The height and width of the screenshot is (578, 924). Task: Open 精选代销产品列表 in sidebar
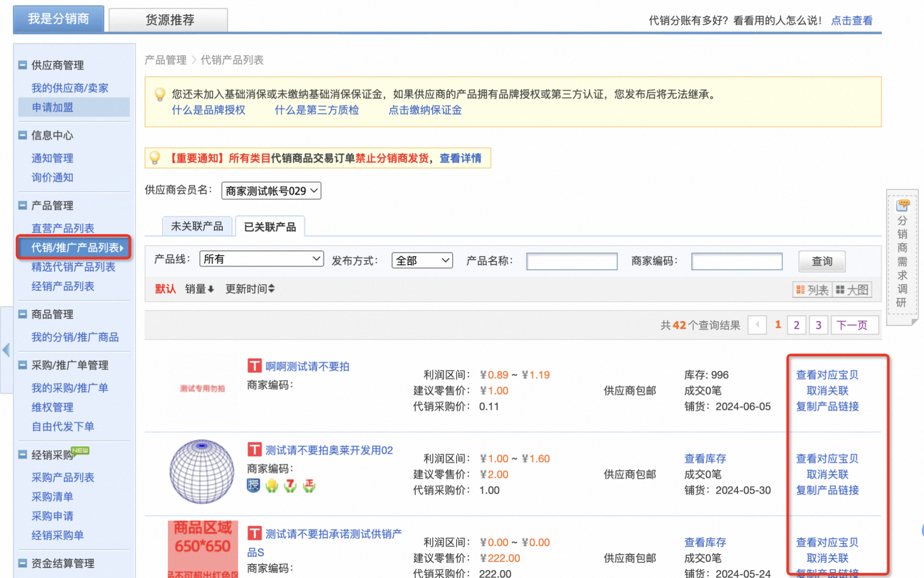tap(73, 267)
